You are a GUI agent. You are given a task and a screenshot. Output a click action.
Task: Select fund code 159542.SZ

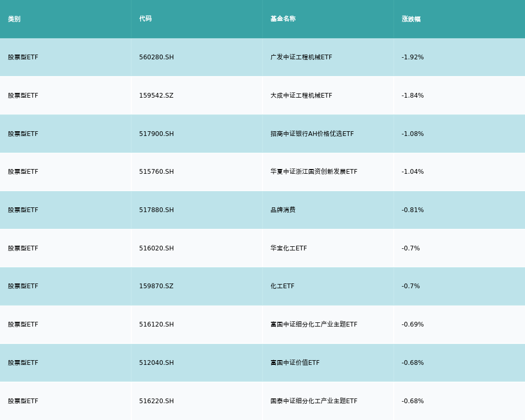[156, 96]
